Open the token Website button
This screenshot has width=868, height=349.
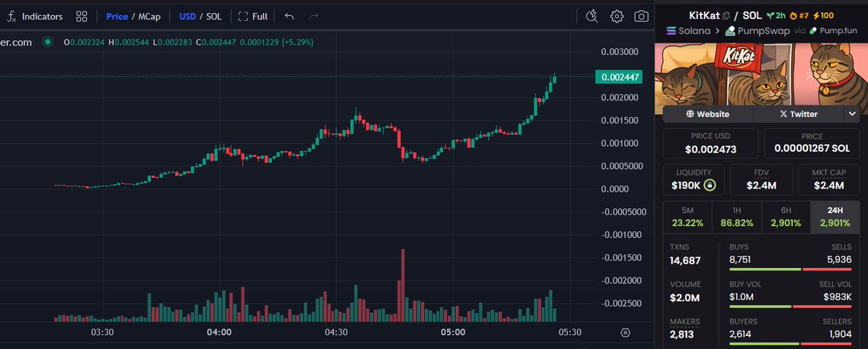[707, 114]
